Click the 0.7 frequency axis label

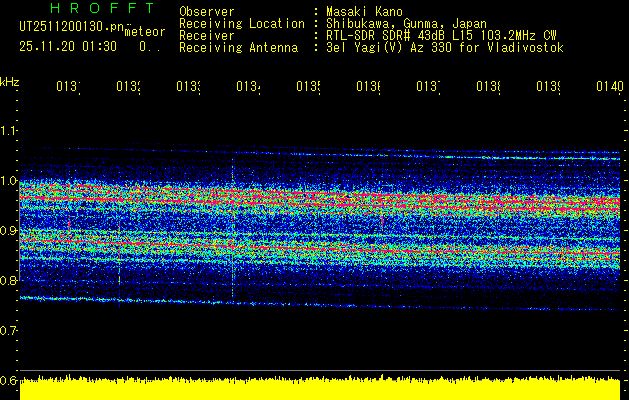tap(9, 330)
